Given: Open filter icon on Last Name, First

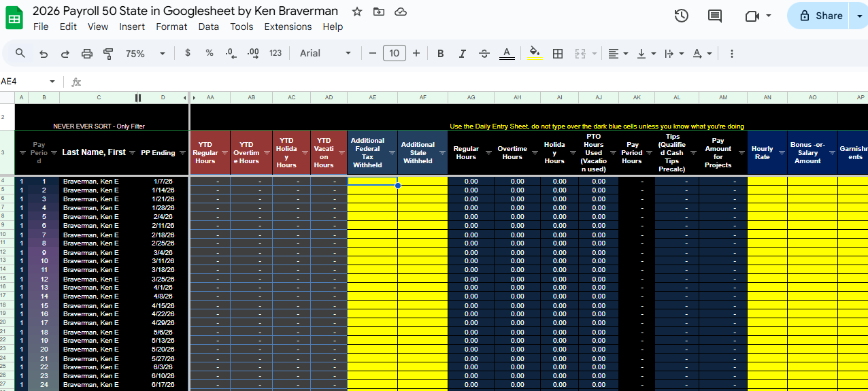Looking at the screenshot, I should (133, 153).
